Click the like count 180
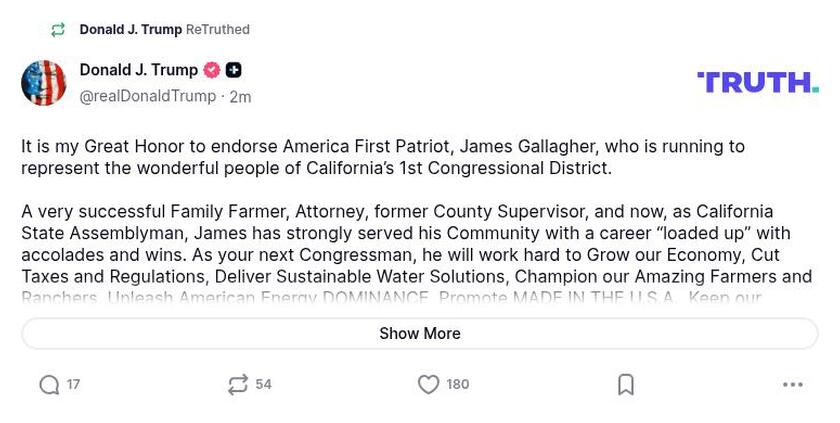 tap(458, 385)
